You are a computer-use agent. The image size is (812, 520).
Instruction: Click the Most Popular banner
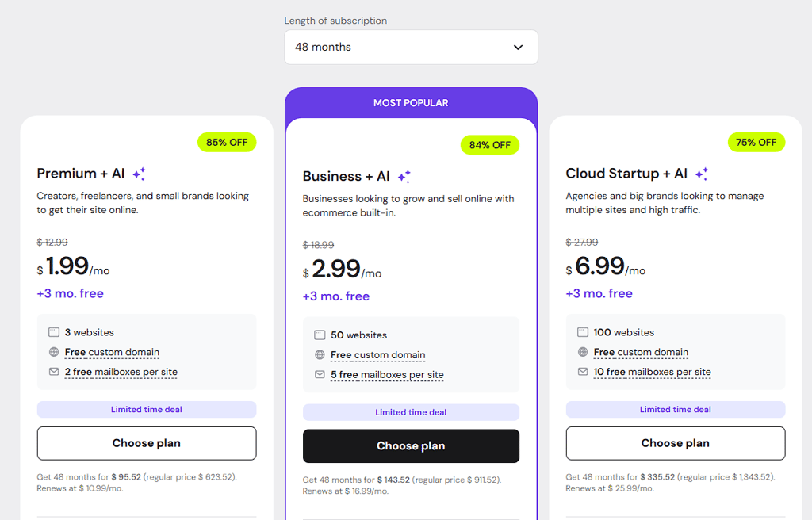click(411, 103)
